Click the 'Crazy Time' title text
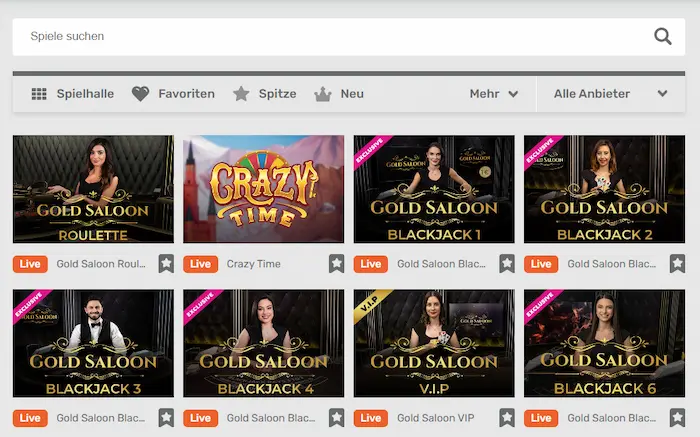 click(x=254, y=264)
